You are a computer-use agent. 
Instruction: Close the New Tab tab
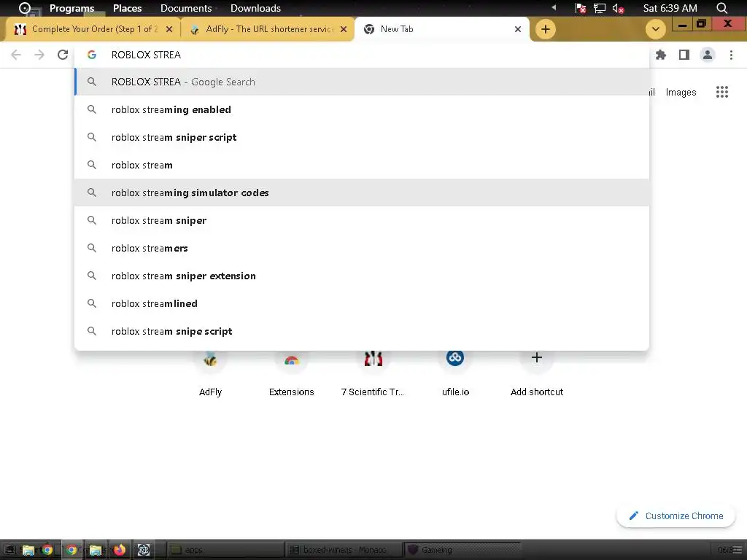pos(518,29)
